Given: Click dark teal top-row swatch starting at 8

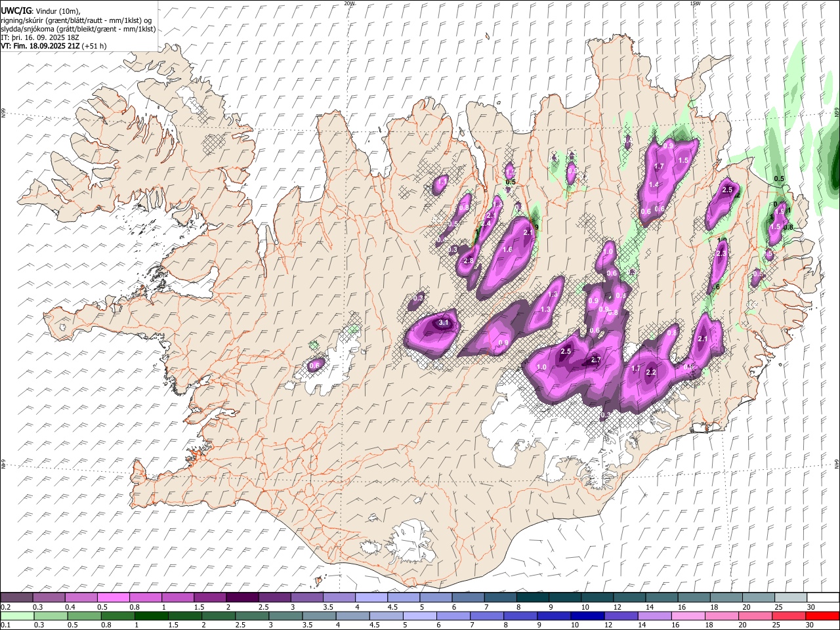Looking at the screenshot, I should click(533, 598).
